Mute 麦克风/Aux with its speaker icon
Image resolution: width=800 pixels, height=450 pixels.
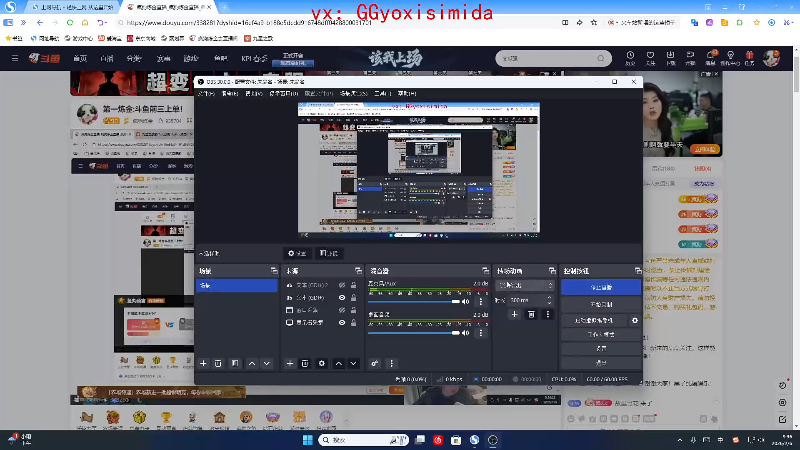(466, 302)
